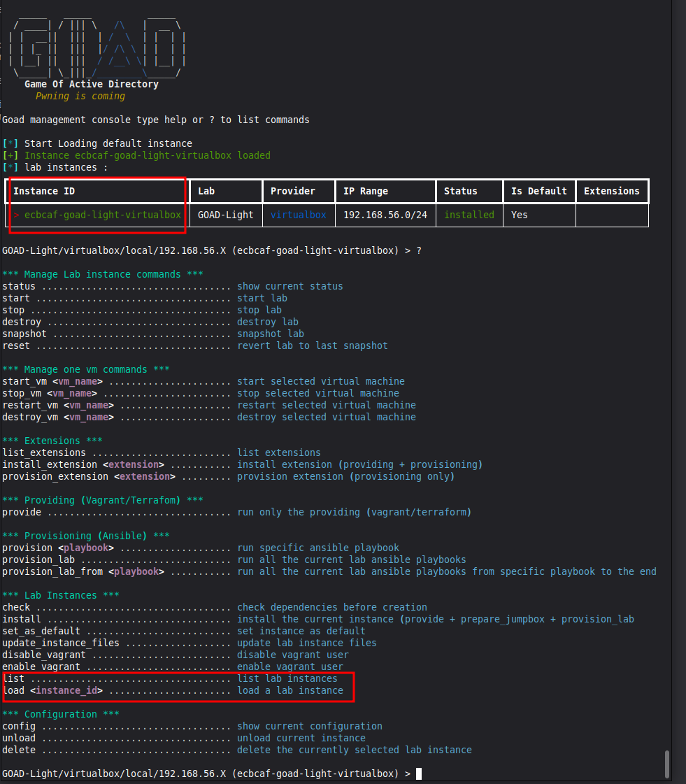The height and width of the screenshot is (784, 686).
Task: Click the 'Pwning is coming' tagline
Action: pos(80,96)
